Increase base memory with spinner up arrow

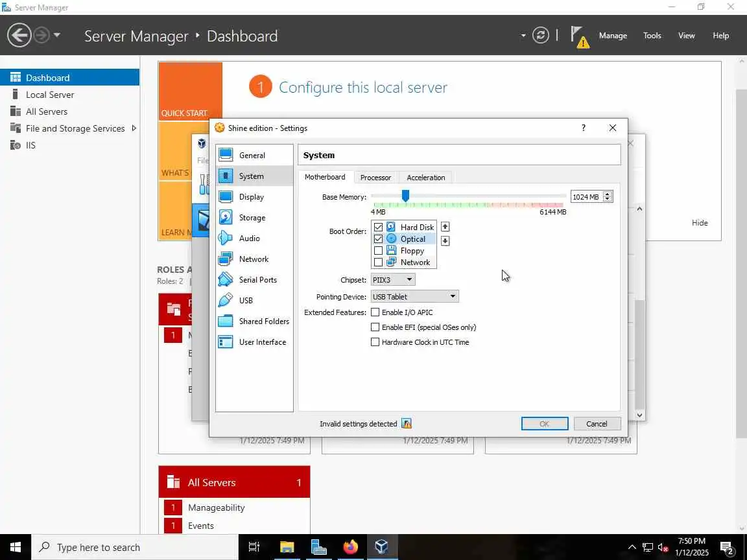click(608, 194)
